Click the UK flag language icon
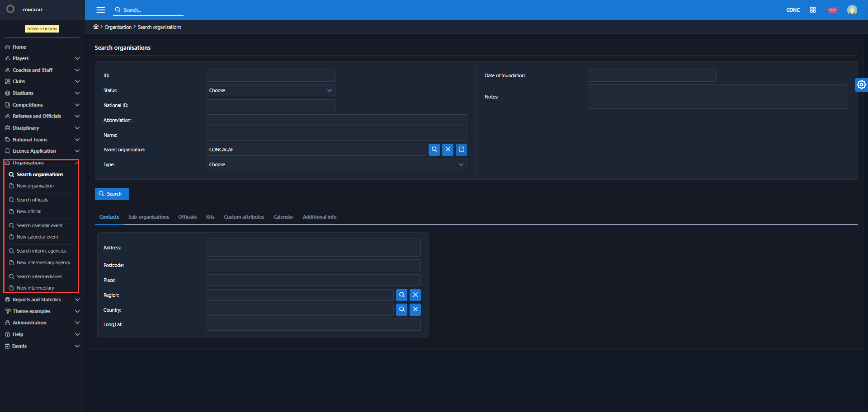Image resolution: width=868 pixels, height=412 pixels. [x=832, y=10]
